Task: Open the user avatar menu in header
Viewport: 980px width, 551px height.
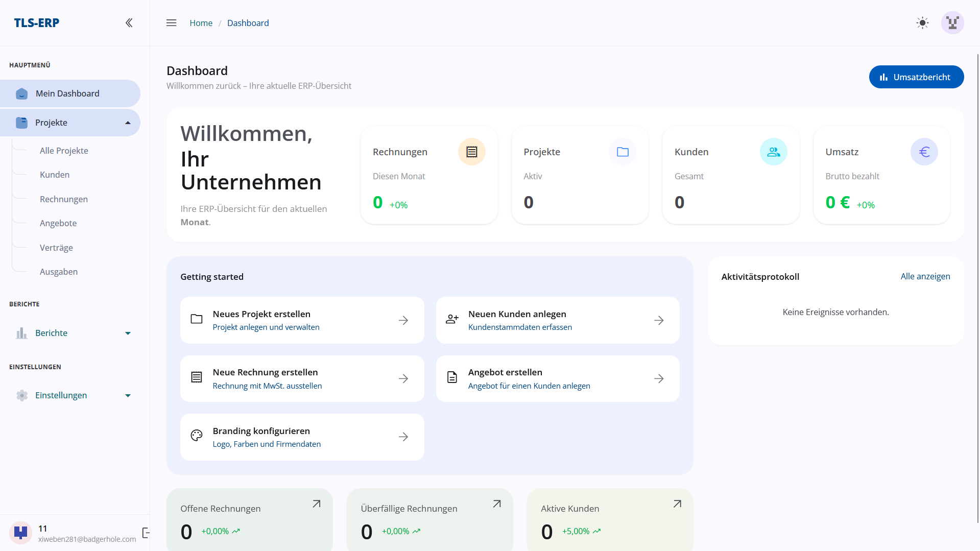Action: point(952,23)
